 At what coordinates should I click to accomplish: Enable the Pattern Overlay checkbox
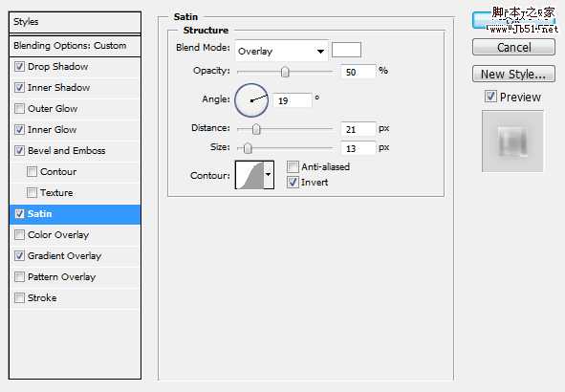[x=19, y=276]
